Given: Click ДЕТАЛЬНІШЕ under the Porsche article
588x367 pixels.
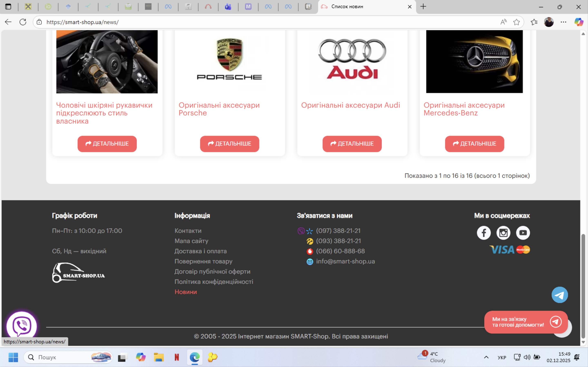Looking at the screenshot, I should point(229,144).
